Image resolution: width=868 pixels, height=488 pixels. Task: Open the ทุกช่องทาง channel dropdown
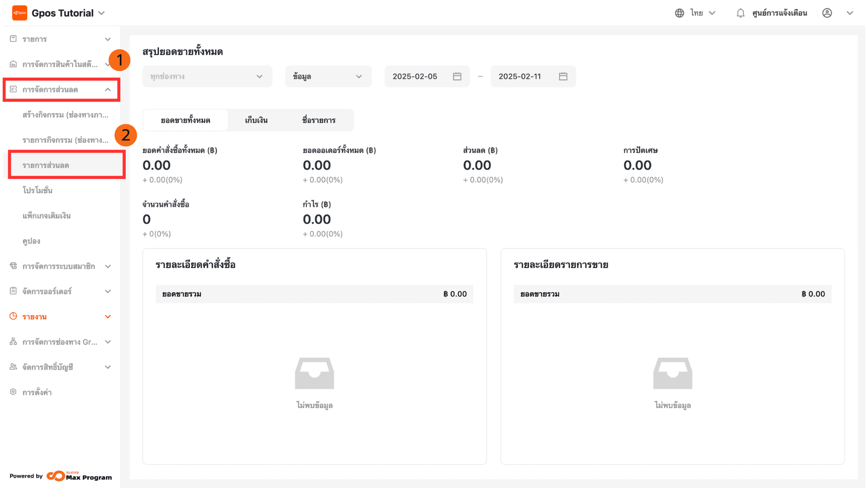pyautogui.click(x=207, y=76)
